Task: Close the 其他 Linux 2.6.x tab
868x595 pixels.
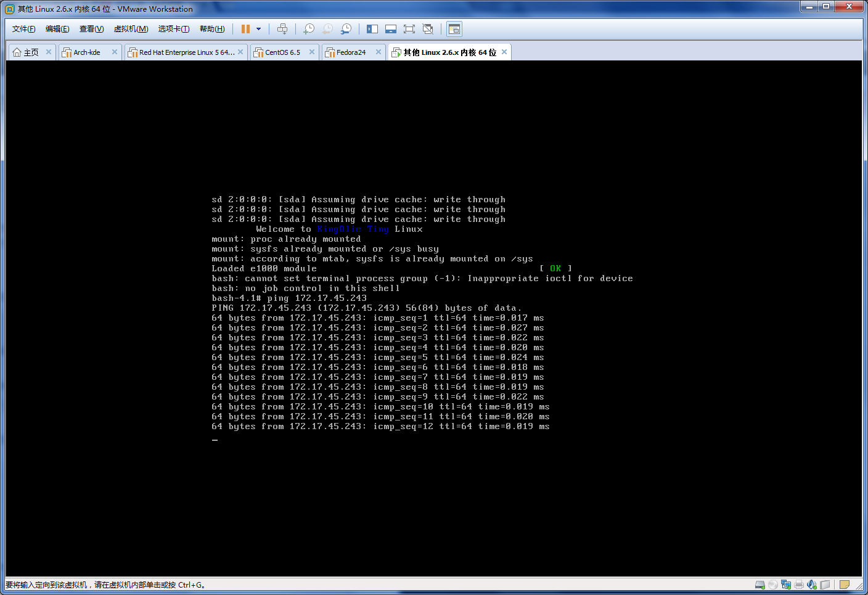Action: click(x=504, y=52)
